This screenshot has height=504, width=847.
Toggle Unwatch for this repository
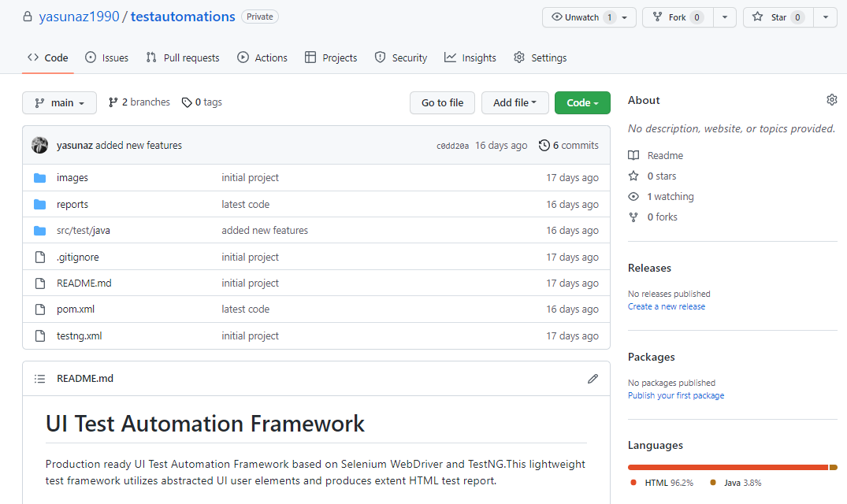(x=582, y=17)
